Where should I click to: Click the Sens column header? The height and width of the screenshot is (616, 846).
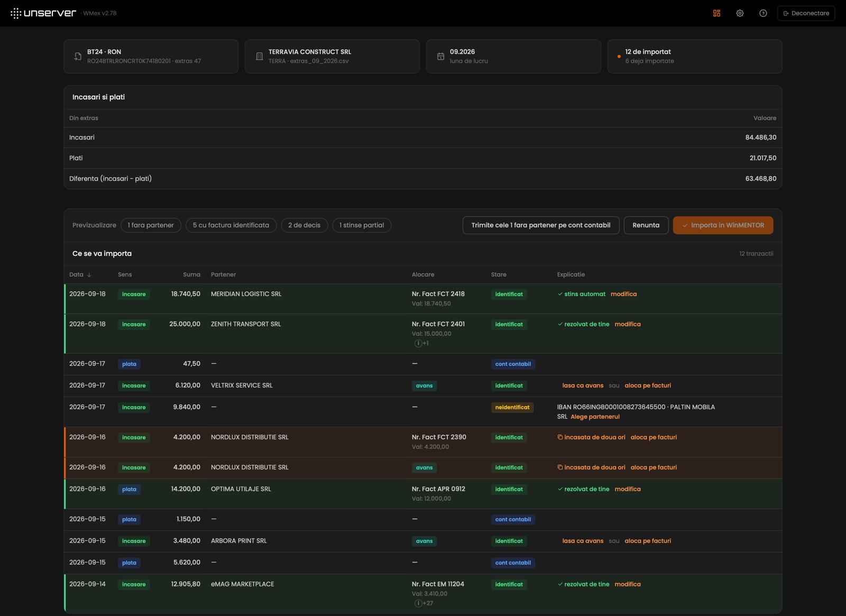pyautogui.click(x=125, y=275)
